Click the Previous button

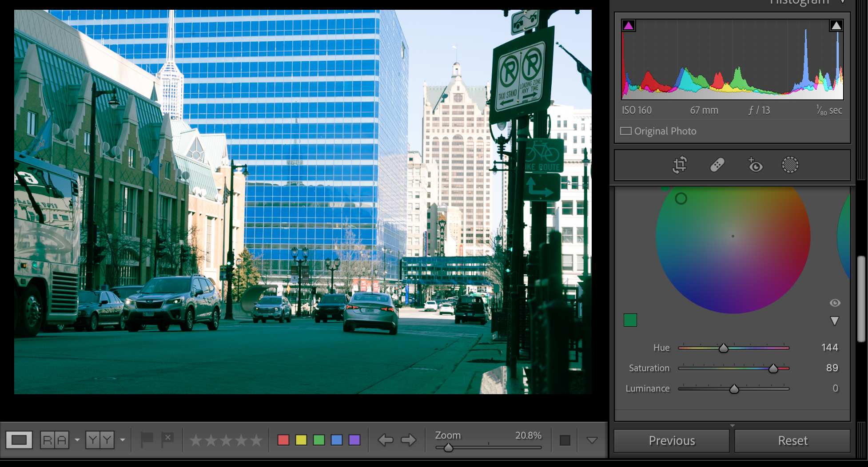pyautogui.click(x=671, y=440)
